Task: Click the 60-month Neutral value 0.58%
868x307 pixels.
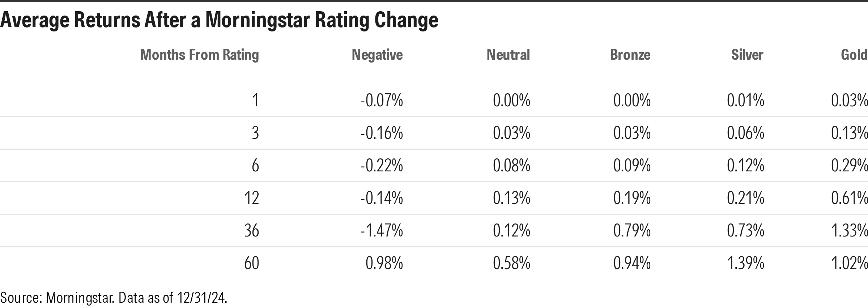Action: 511,263
